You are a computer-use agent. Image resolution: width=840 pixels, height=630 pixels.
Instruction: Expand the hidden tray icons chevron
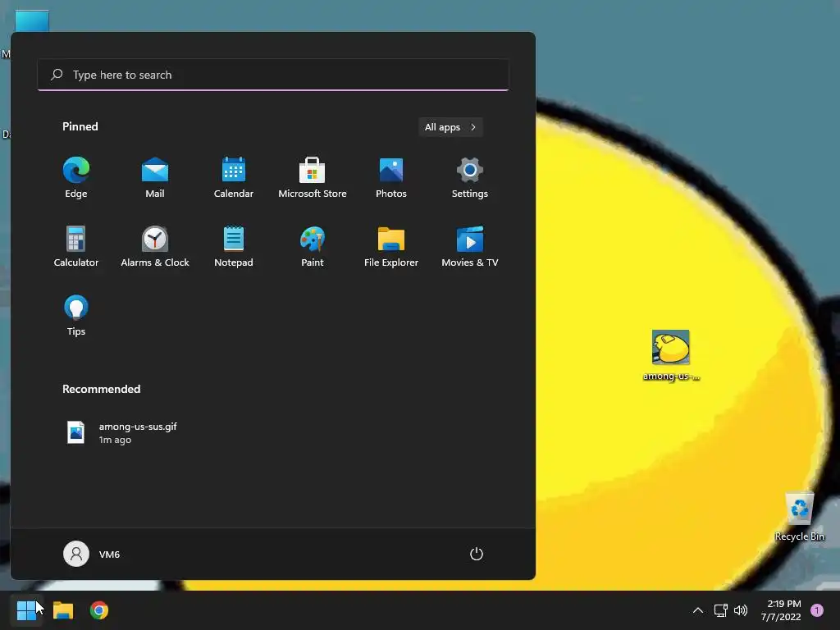pos(697,610)
